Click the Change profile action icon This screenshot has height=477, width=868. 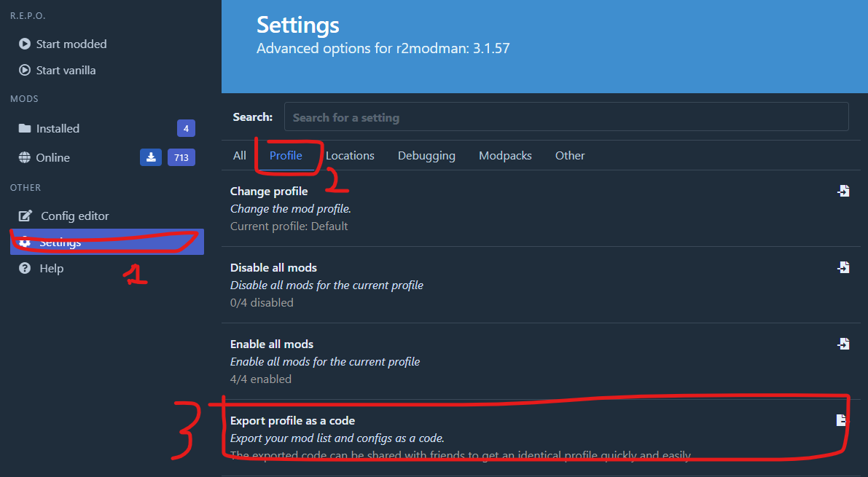coord(843,191)
